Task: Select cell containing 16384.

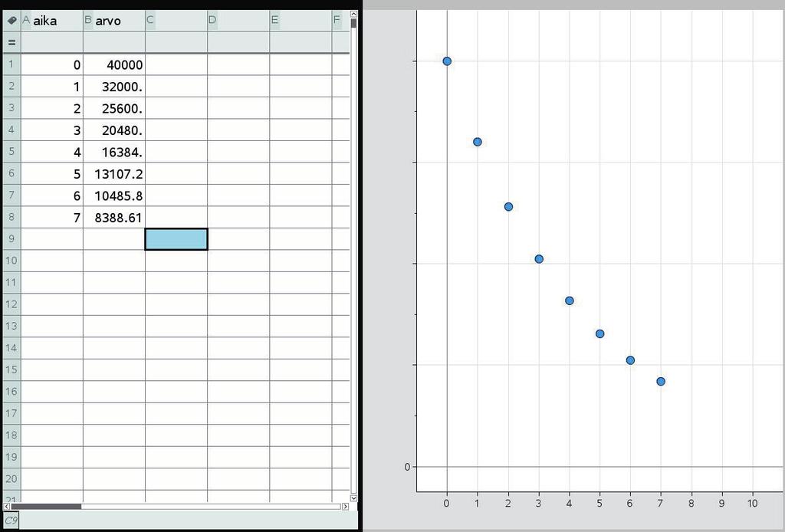Action: (x=114, y=152)
